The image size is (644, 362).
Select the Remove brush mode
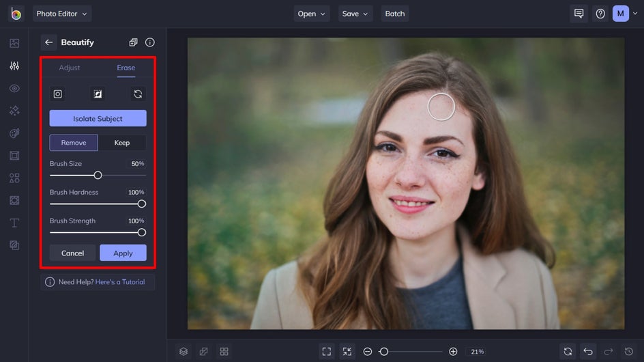point(74,143)
